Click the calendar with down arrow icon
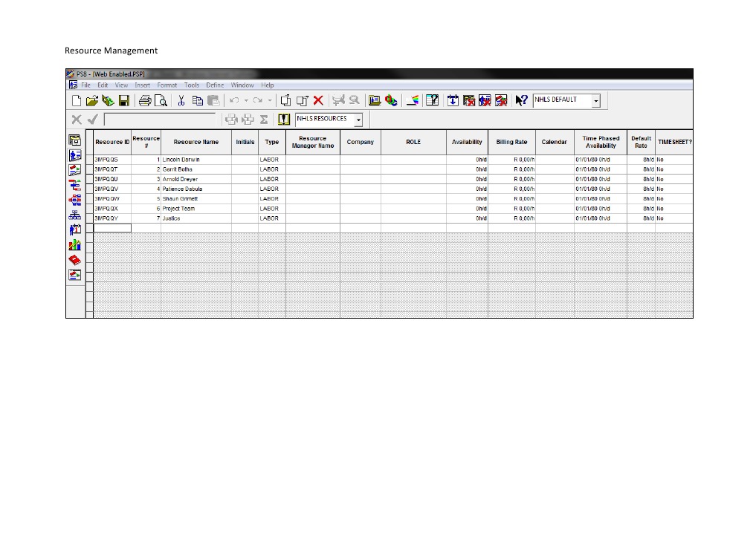 click(x=453, y=100)
